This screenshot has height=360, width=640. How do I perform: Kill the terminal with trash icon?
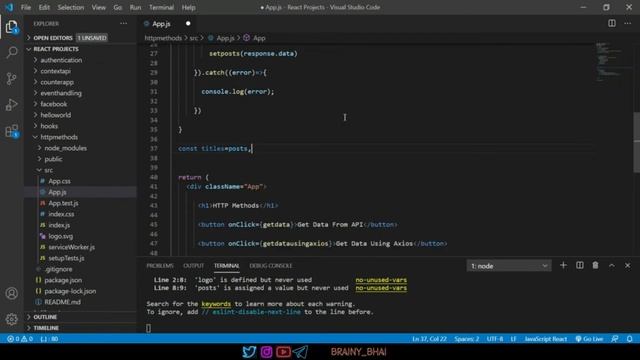(595, 265)
